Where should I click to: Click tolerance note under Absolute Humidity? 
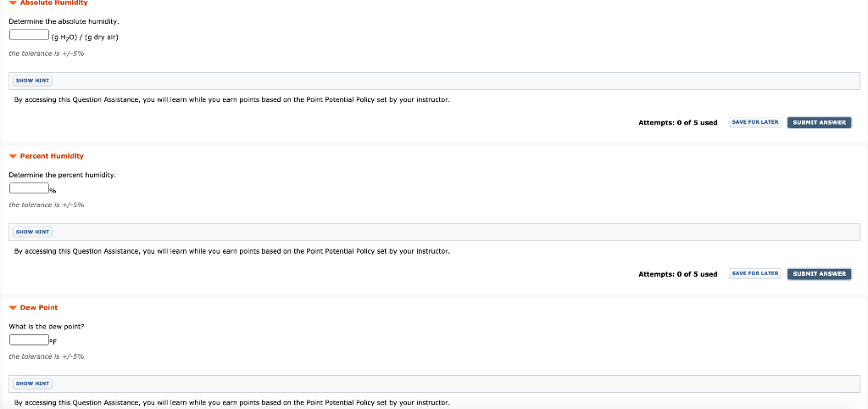pyautogui.click(x=47, y=53)
